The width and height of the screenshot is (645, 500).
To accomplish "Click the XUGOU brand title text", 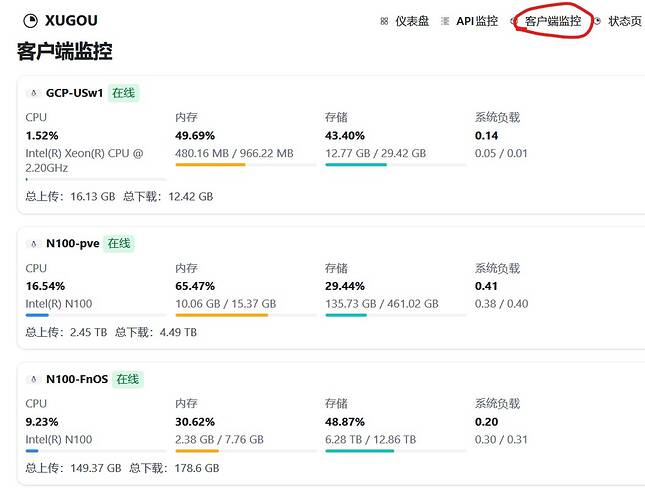I will coord(71,21).
